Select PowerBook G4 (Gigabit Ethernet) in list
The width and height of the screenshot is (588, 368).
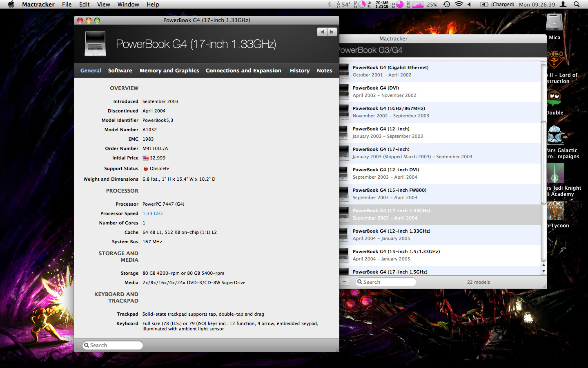coord(440,72)
